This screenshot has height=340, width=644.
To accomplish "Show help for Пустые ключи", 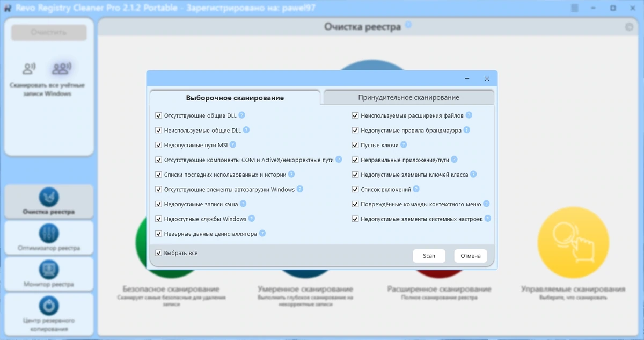I will [x=404, y=144].
